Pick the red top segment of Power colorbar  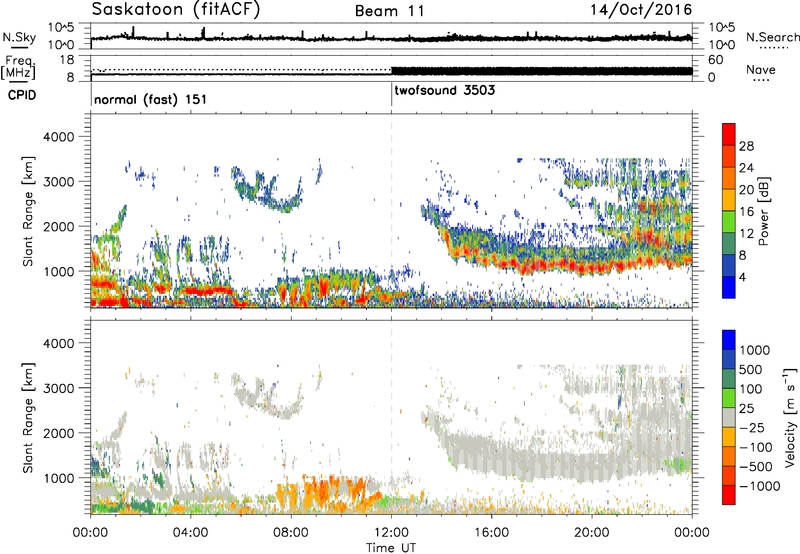[729, 135]
